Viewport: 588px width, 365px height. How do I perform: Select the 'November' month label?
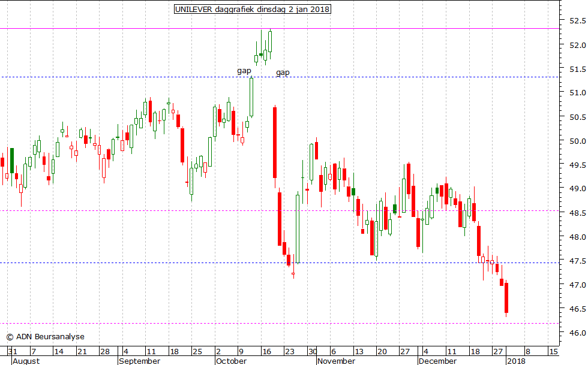(x=336, y=361)
